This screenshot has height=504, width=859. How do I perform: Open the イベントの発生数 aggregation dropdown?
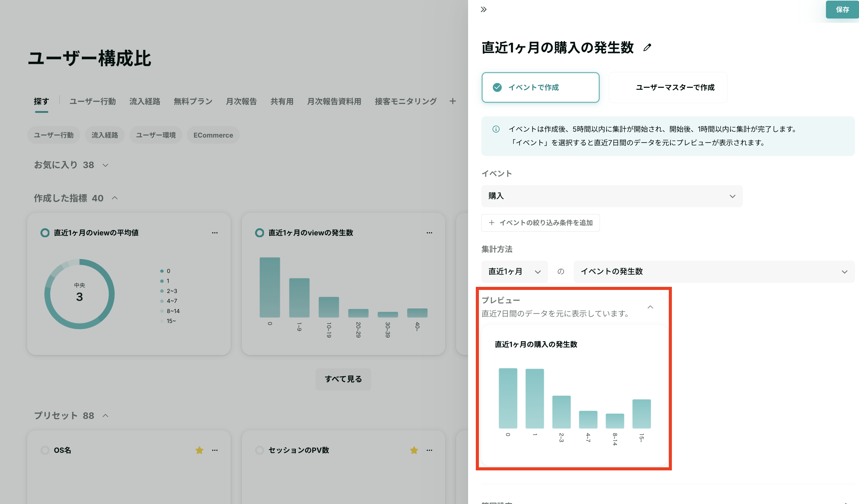coord(714,272)
